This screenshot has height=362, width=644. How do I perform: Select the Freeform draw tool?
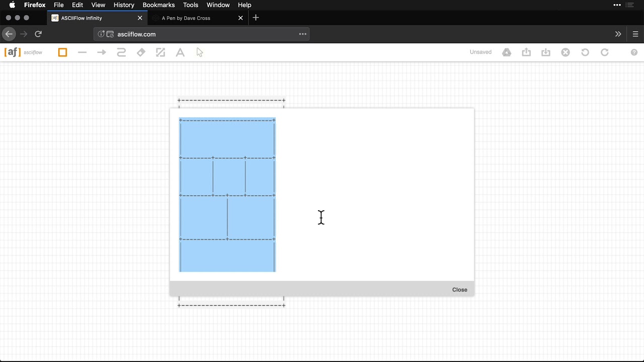(121, 52)
